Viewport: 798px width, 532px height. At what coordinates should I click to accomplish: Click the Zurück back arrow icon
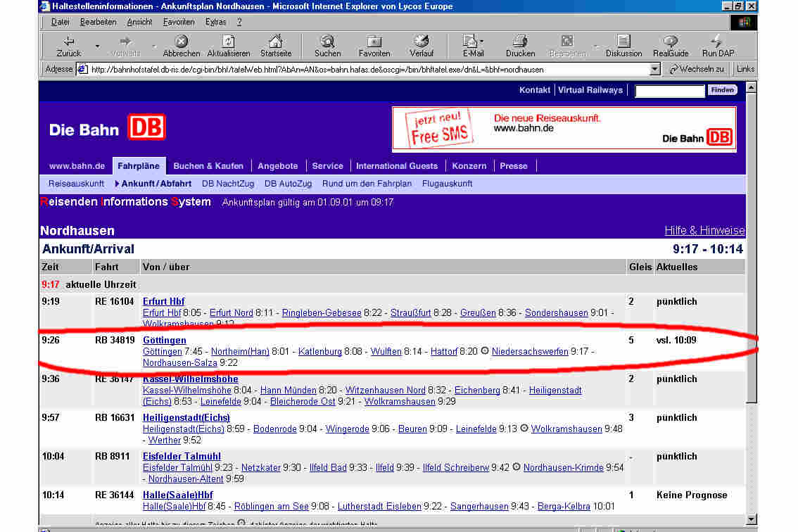click(68, 41)
